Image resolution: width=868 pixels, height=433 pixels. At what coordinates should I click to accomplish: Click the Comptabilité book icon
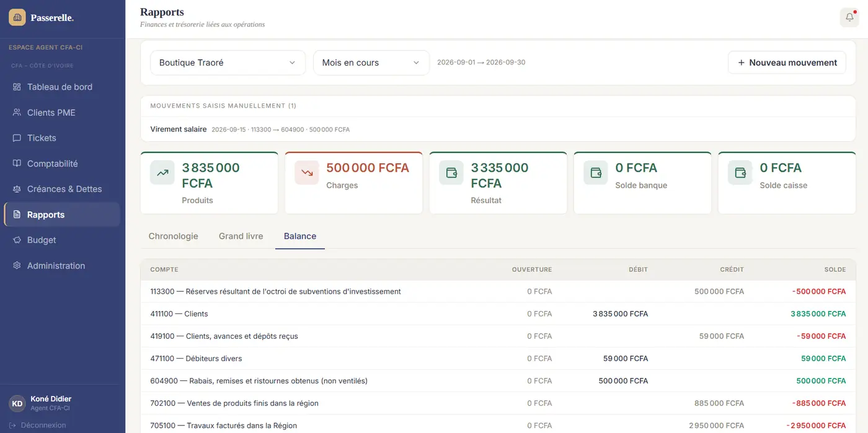(17, 164)
